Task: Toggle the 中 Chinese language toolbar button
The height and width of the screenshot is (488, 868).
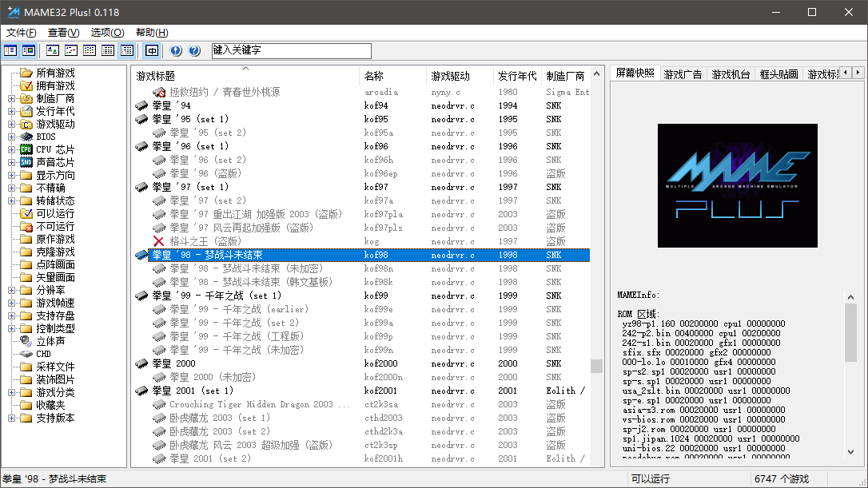Action: point(152,51)
